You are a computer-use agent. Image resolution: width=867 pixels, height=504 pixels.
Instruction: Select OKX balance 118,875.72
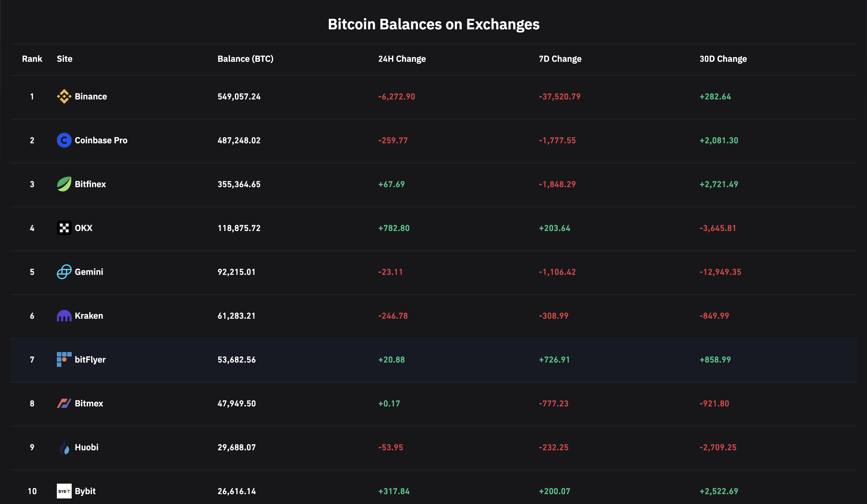(239, 228)
